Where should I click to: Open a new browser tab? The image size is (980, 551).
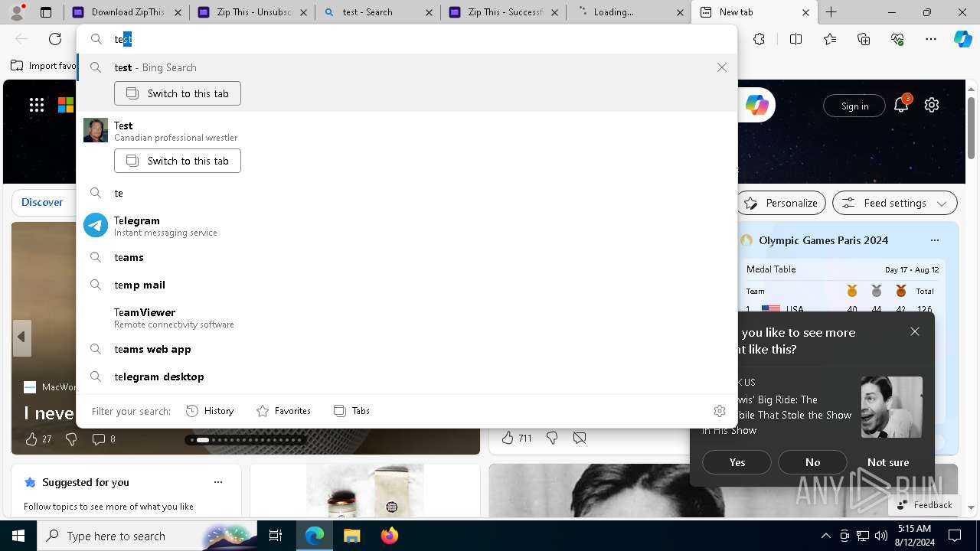coord(831,12)
